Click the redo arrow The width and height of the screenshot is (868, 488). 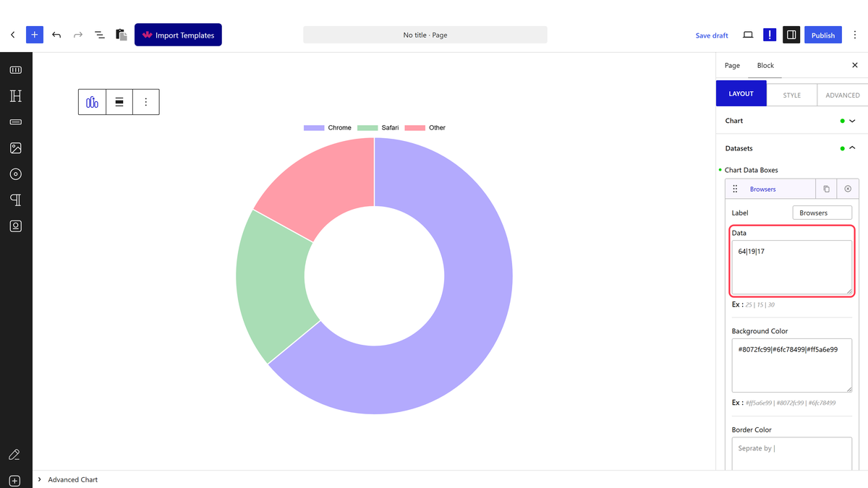click(78, 35)
